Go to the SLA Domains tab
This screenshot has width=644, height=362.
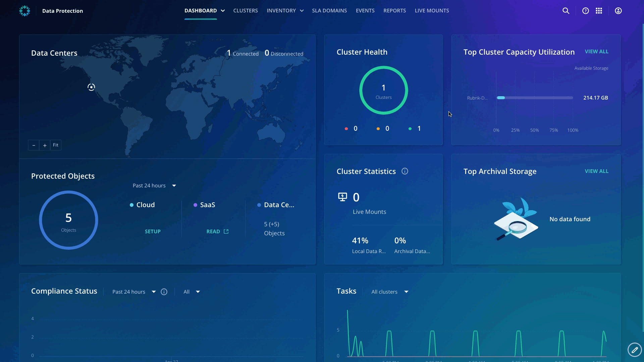pos(329,11)
